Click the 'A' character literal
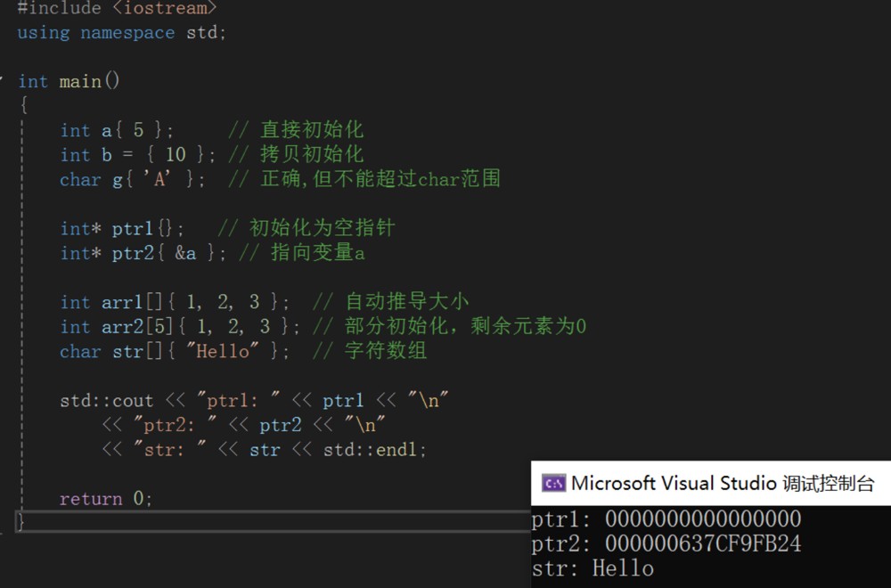 tap(157, 179)
